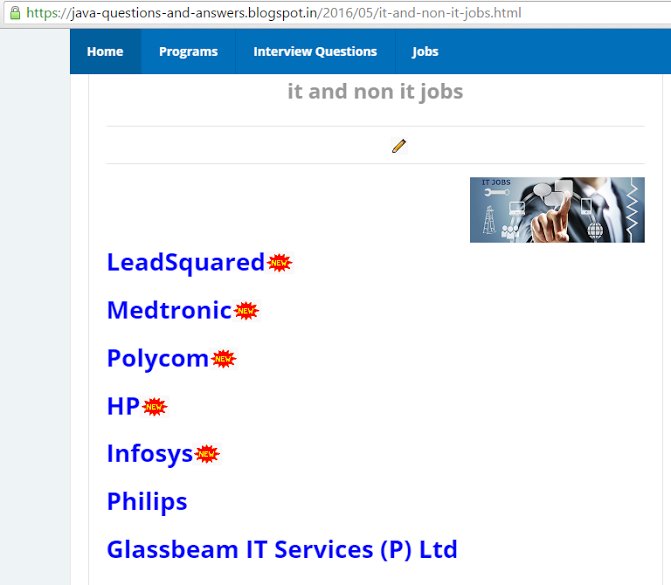
Task: Open the Programs menu item
Action: pos(188,51)
